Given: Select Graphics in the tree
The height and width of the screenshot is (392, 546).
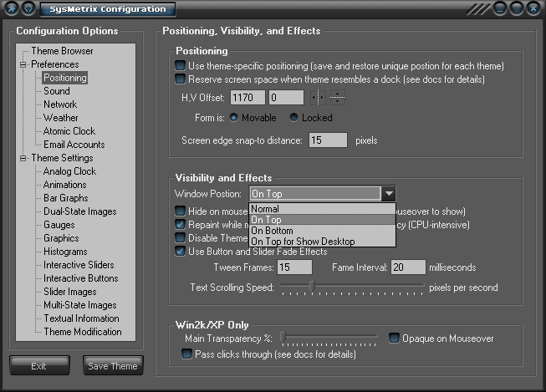Looking at the screenshot, I should click(61, 238).
